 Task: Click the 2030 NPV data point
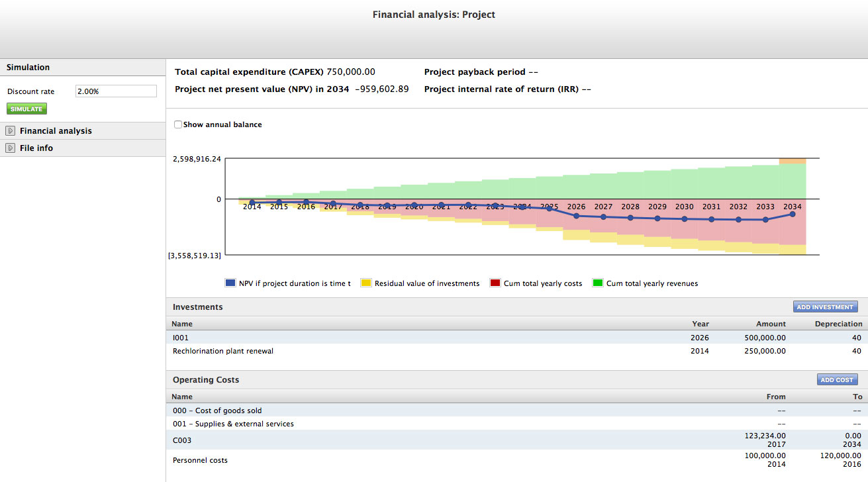[x=685, y=218]
